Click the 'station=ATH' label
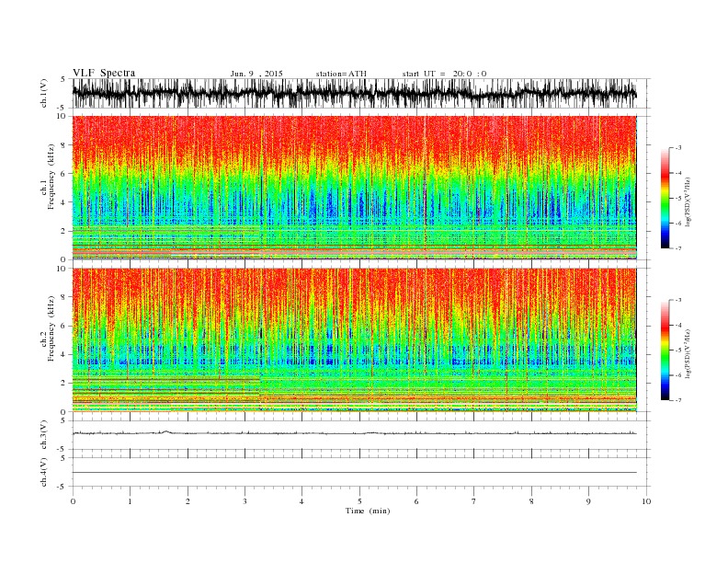The width and height of the screenshot is (728, 563). pyautogui.click(x=341, y=74)
